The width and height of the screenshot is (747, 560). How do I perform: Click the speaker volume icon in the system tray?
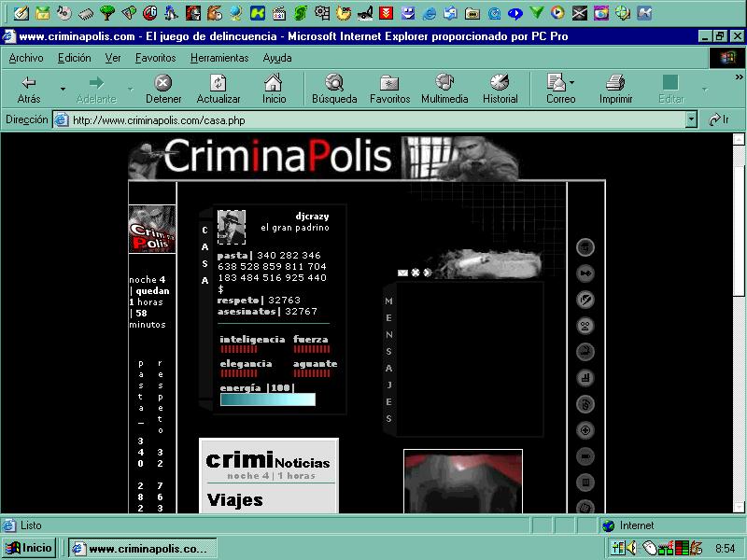click(x=632, y=548)
